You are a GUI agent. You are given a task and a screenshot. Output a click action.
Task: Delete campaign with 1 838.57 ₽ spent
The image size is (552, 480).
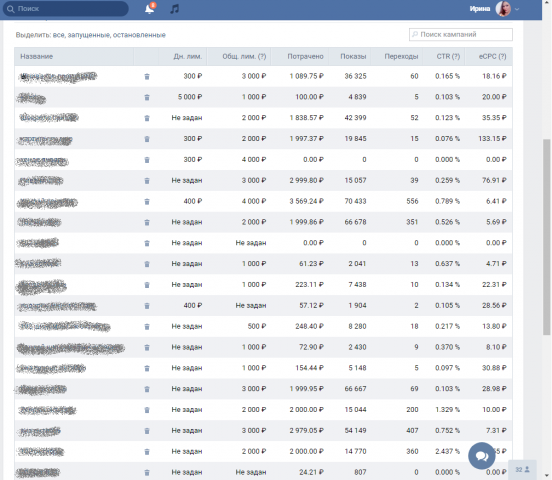tap(147, 118)
